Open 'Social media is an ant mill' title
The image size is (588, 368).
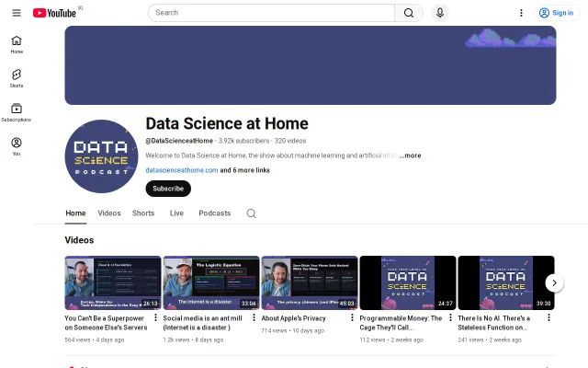click(x=202, y=323)
